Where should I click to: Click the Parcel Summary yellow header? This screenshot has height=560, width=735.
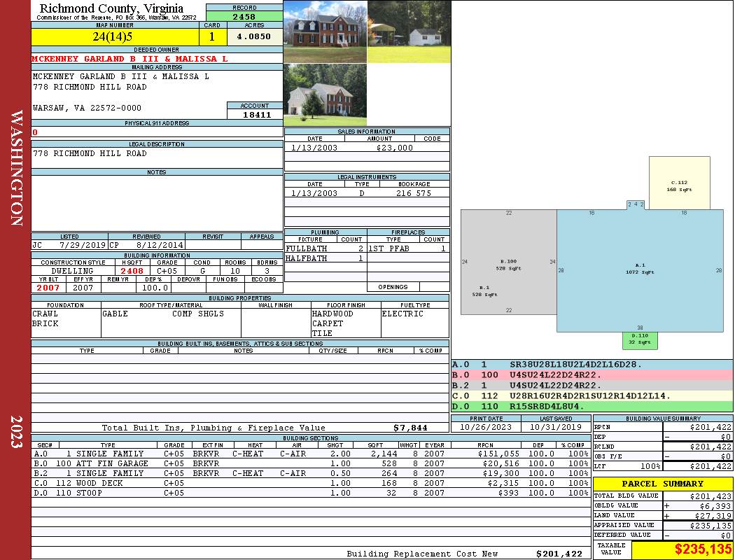click(x=663, y=484)
